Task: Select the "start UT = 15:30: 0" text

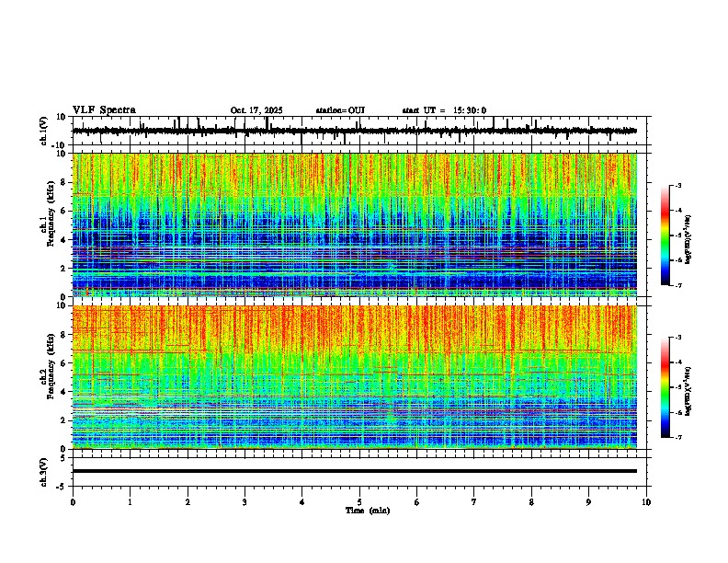Action: (x=444, y=110)
